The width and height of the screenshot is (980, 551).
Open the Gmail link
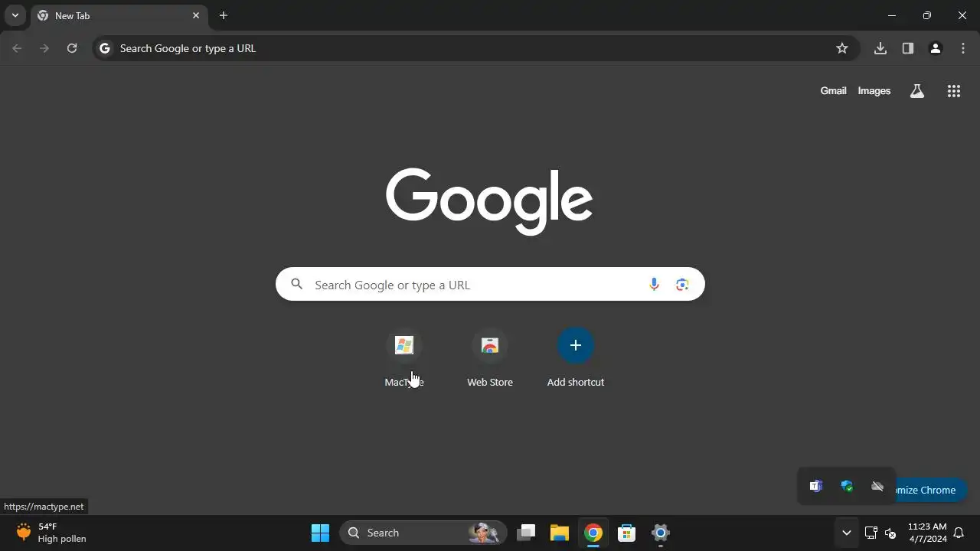tap(833, 91)
